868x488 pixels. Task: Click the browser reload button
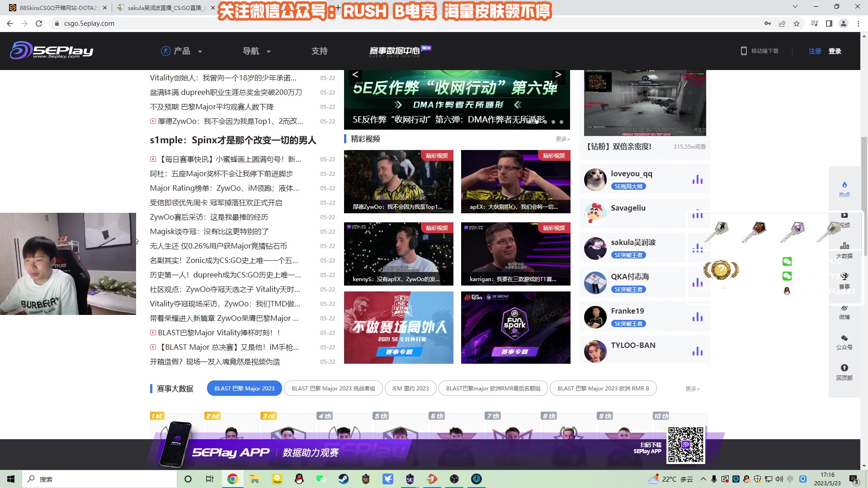click(39, 23)
